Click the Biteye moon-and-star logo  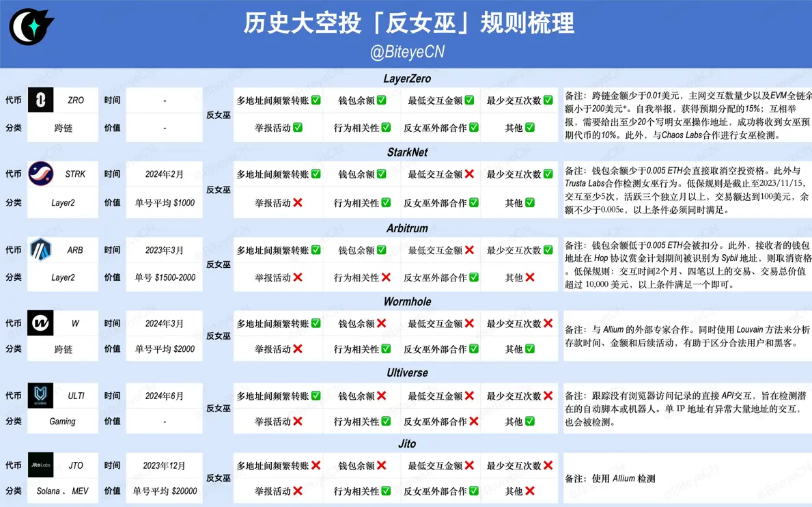point(31,28)
